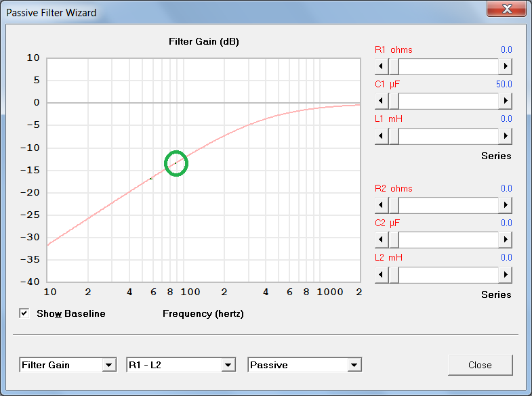Click left arrow of L2 mH scrollbar

(382, 275)
